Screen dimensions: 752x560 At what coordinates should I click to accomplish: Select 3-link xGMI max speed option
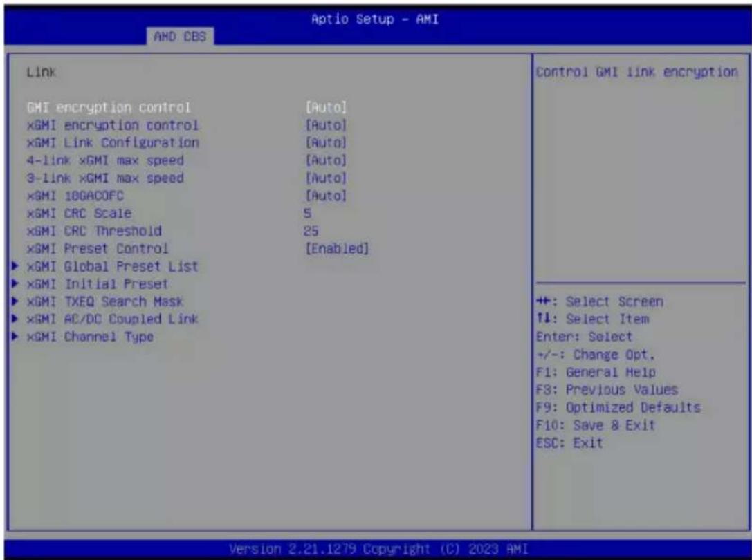pos(105,178)
